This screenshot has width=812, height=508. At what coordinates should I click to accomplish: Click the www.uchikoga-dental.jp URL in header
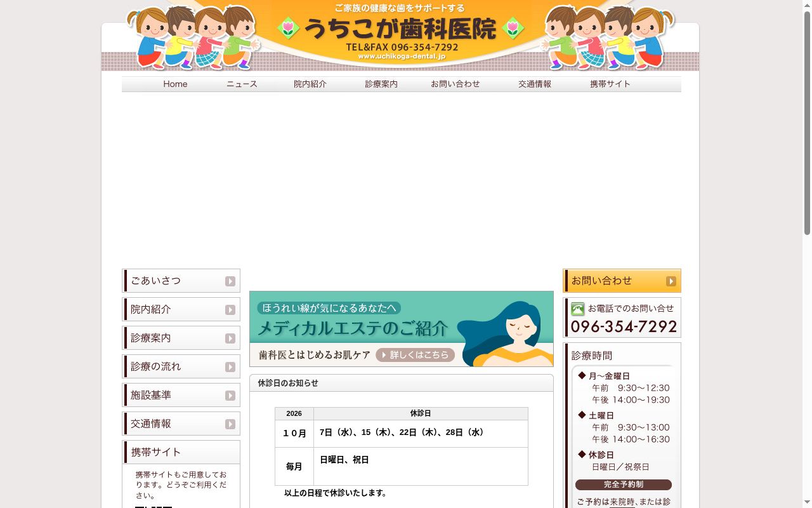coord(402,56)
